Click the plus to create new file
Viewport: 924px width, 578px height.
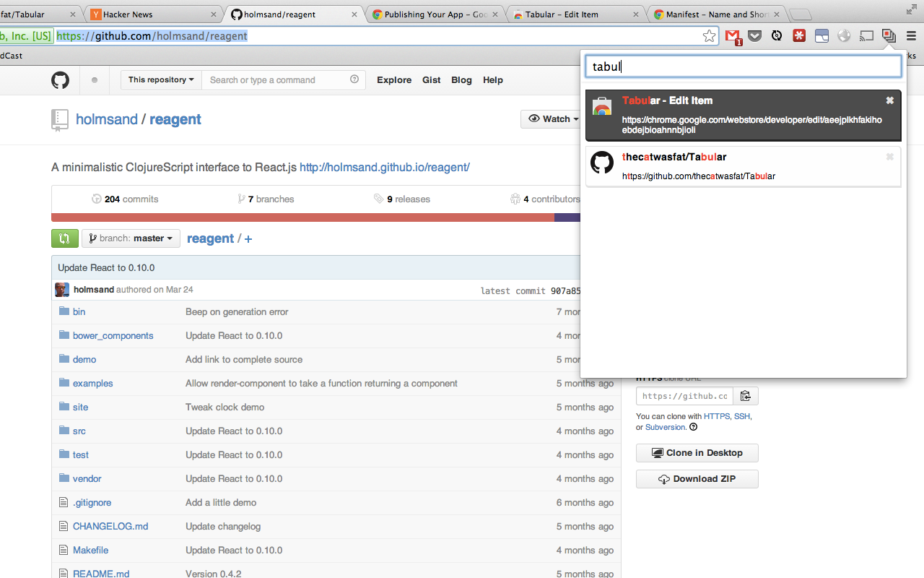[x=248, y=239]
